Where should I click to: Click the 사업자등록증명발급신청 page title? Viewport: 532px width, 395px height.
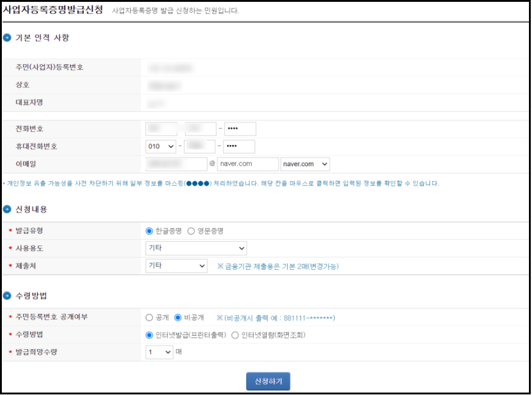[x=53, y=10]
